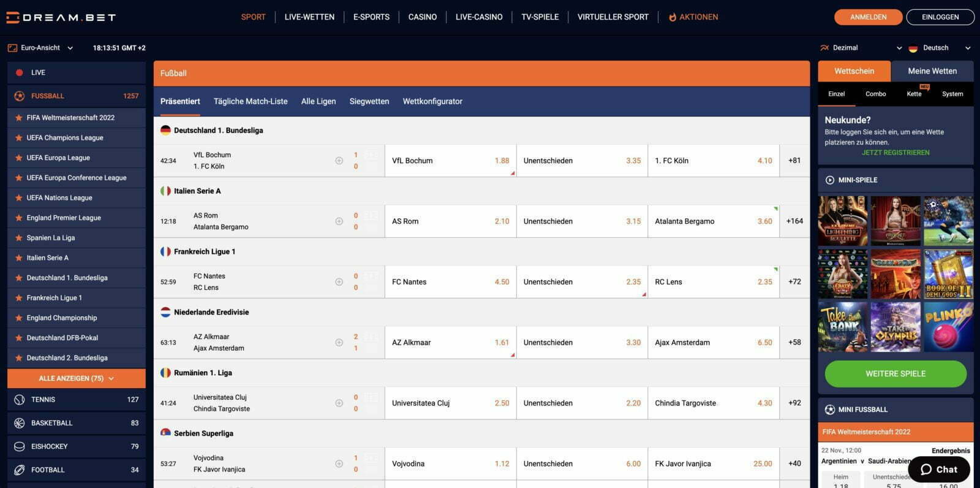Click the Einloggen button

coord(940,17)
